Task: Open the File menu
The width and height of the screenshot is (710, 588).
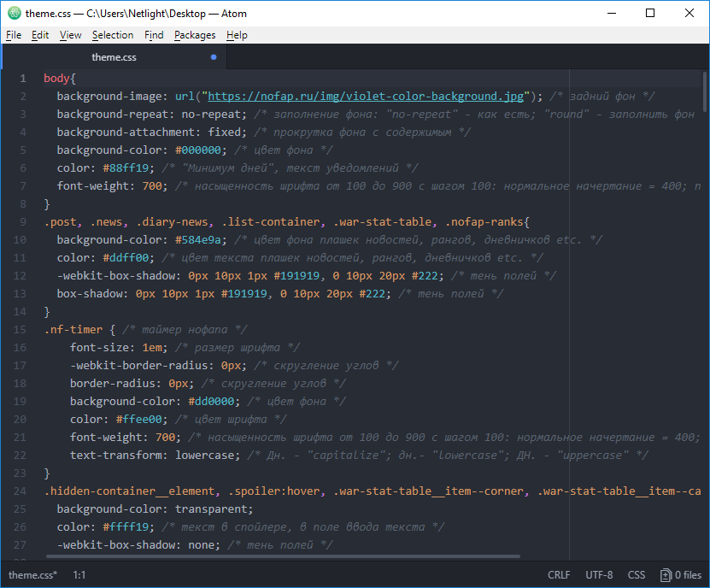Action: [13, 35]
